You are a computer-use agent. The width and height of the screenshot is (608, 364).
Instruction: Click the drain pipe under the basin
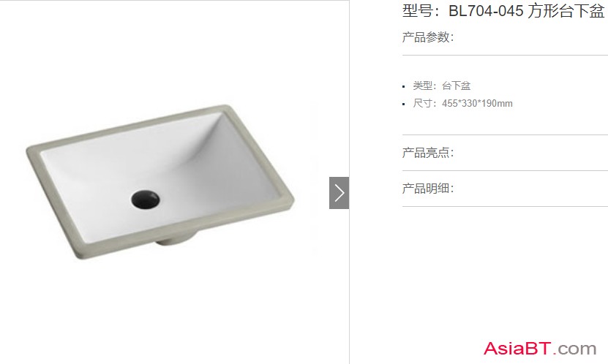coord(176,238)
